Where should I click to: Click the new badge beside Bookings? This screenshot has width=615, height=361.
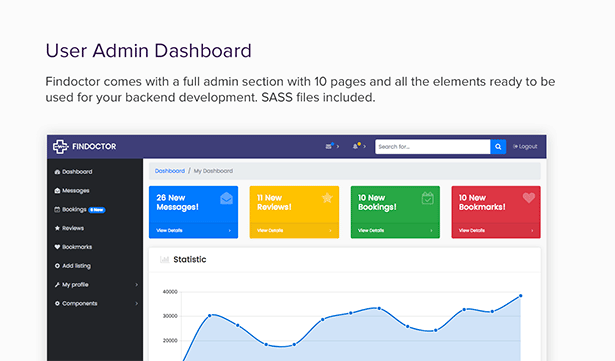click(x=97, y=210)
